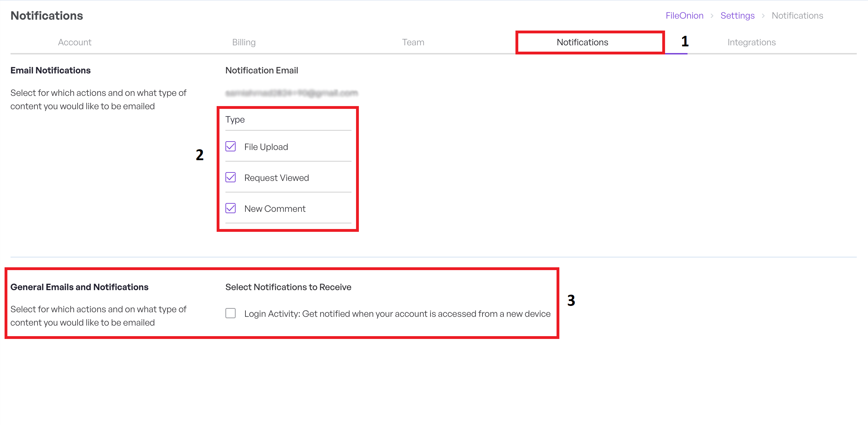Open the Billing tab

click(x=244, y=42)
